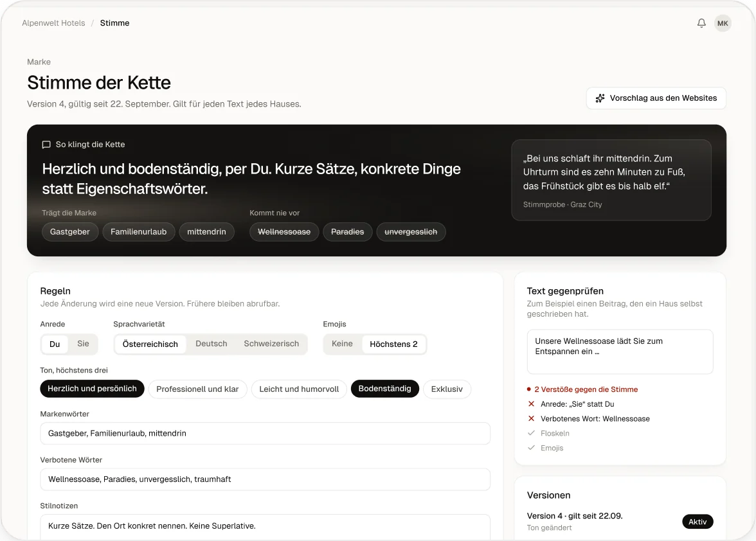Screen dimensions: 756x541
Task: Set Emojis to Höchstens 2
Action: click(x=393, y=344)
